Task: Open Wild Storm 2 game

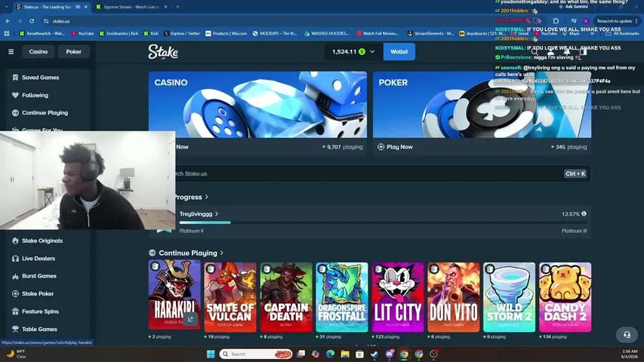Action: [510, 297]
